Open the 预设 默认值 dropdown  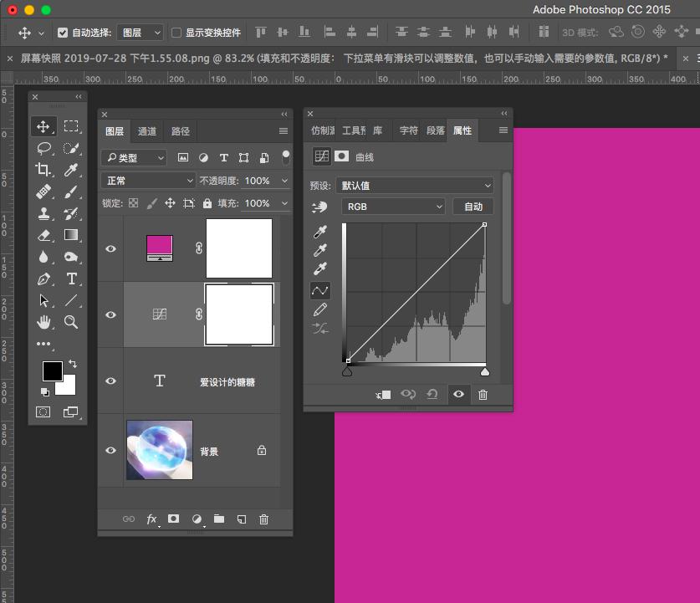click(x=415, y=186)
